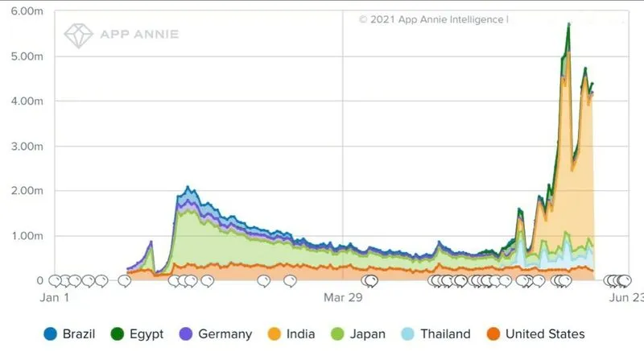Click the rightmost event bubble near Jun 23
This screenshot has width=644, height=352.
pos(625,281)
